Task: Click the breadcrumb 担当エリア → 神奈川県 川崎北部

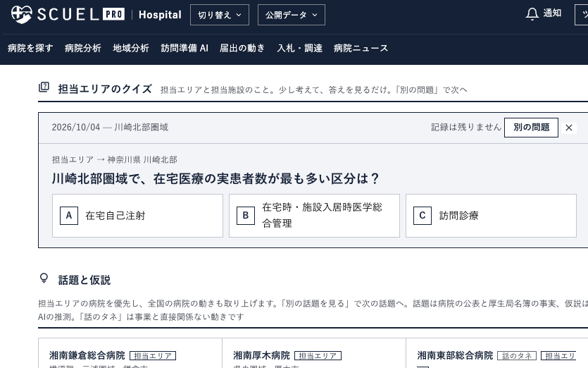Action: click(114, 159)
